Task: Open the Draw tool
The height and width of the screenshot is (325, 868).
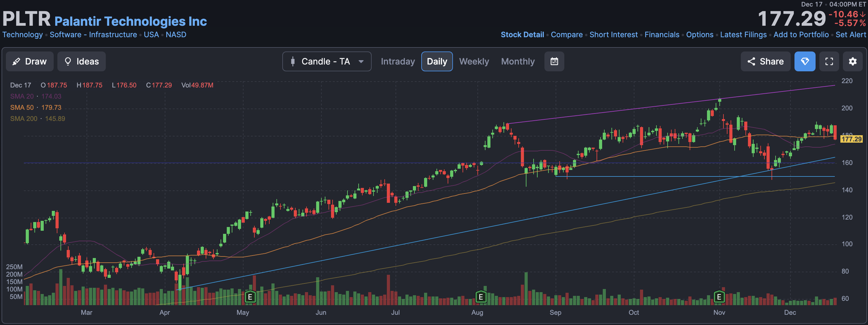Action: [30, 61]
